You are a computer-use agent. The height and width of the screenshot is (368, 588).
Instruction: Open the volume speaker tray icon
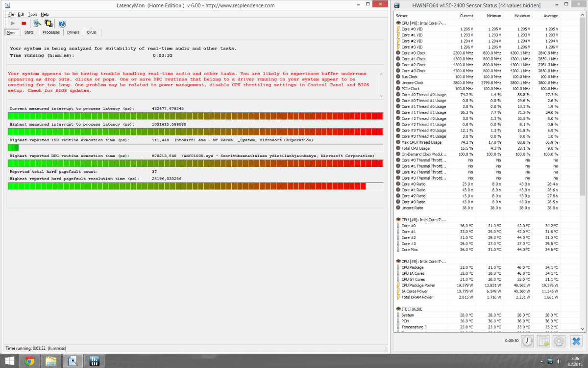point(559,362)
